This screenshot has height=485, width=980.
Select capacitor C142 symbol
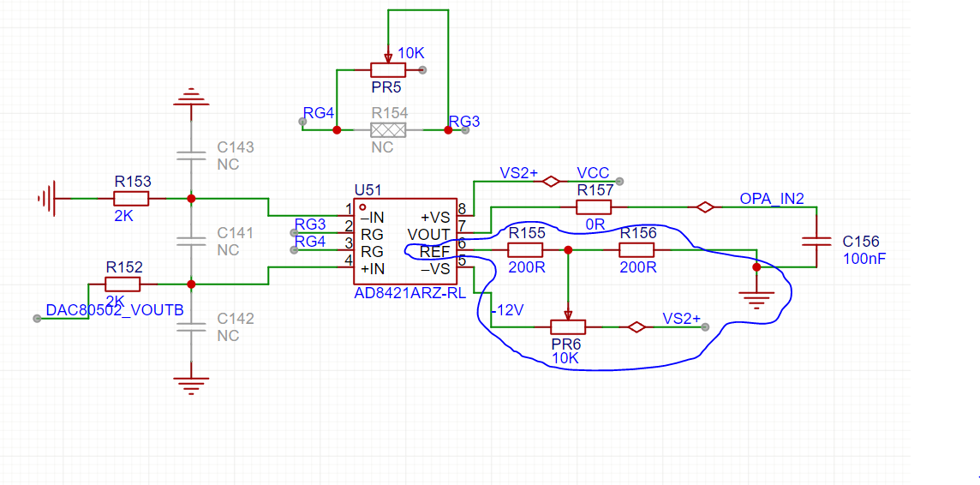191,326
